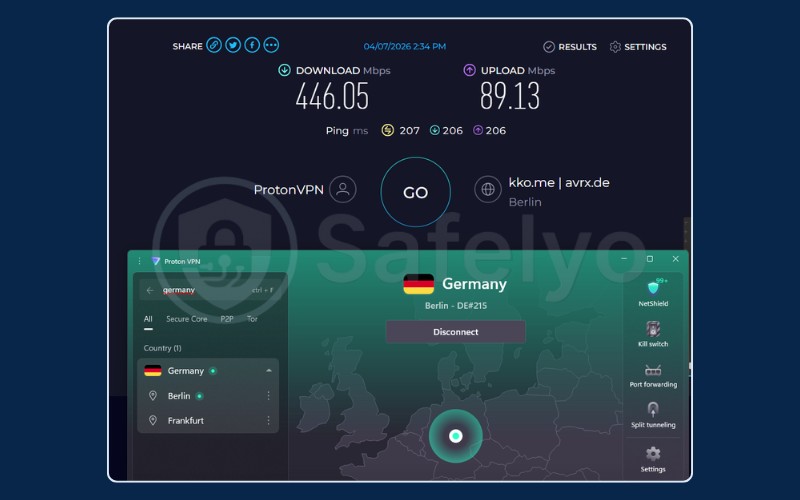Open Berlin row three-dot options
800x500 pixels.
pyautogui.click(x=268, y=396)
